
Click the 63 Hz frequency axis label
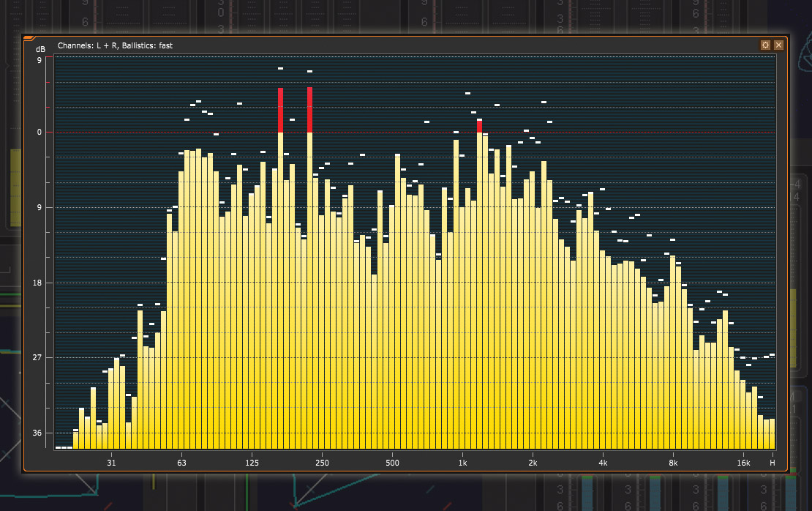click(x=181, y=463)
